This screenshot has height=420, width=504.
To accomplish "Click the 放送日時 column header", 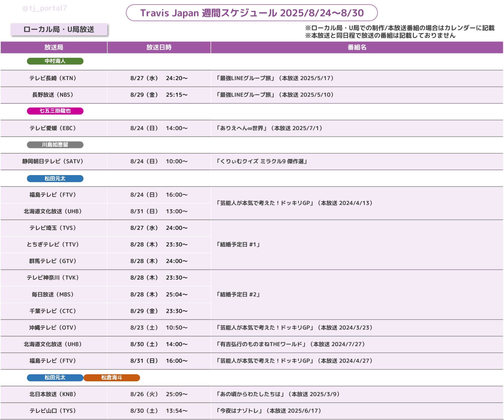I will tap(159, 47).
